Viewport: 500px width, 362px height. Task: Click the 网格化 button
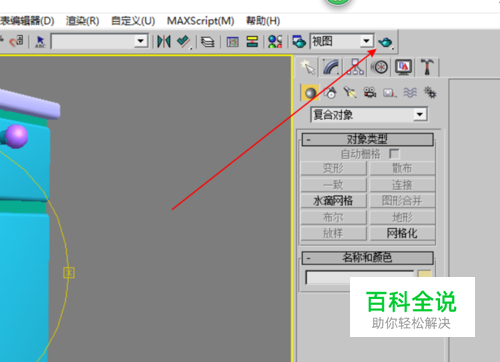pyautogui.click(x=402, y=233)
